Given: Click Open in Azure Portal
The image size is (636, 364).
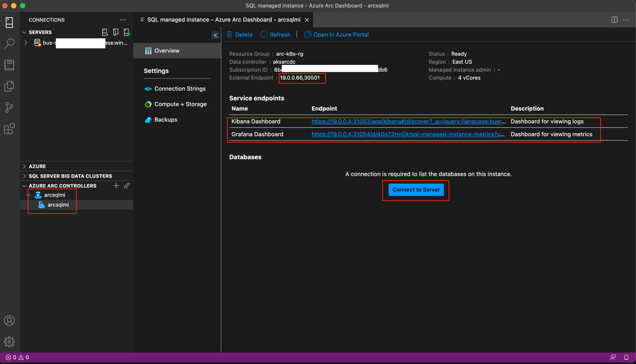Looking at the screenshot, I should click(336, 35).
